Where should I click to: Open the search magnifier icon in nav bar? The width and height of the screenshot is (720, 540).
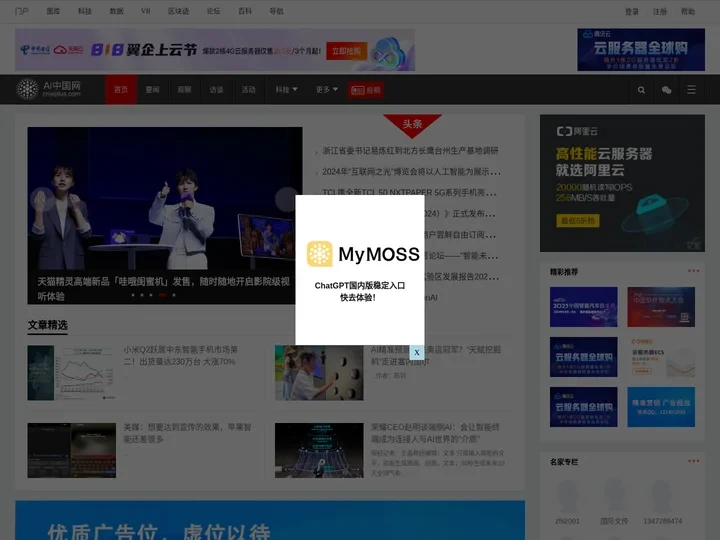[641, 90]
